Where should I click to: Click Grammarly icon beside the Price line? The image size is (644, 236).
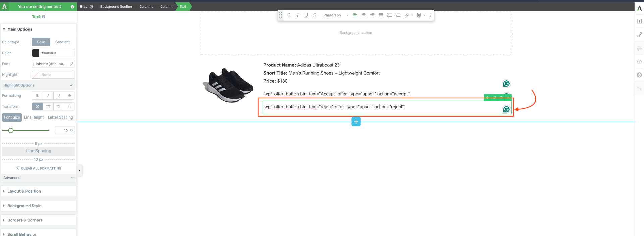point(506,84)
